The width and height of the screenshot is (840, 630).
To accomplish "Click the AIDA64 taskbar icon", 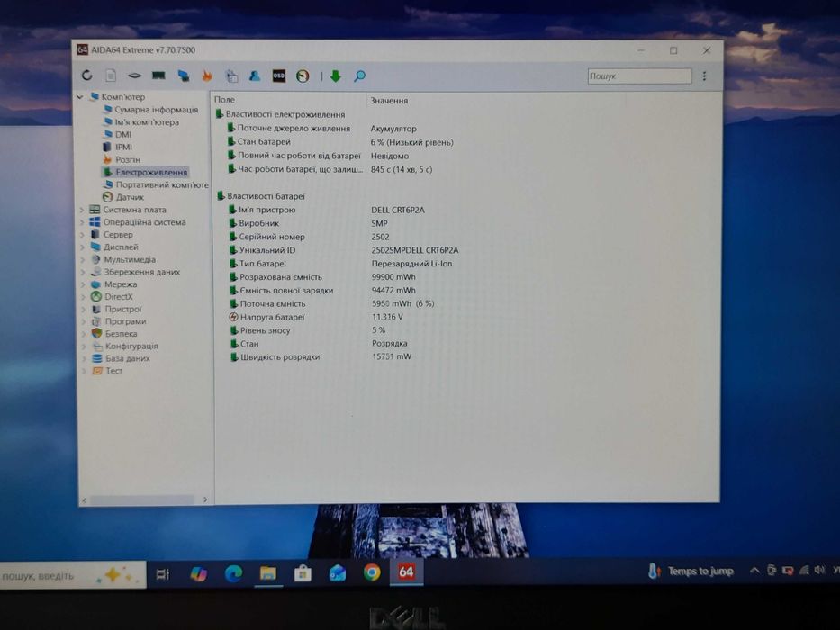I will pyautogui.click(x=406, y=571).
